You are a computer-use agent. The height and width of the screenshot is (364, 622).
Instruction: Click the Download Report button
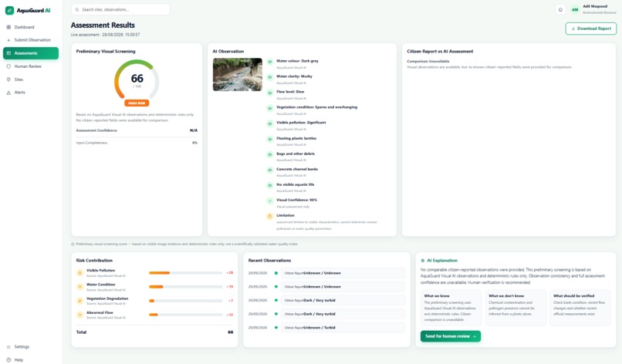(x=590, y=29)
